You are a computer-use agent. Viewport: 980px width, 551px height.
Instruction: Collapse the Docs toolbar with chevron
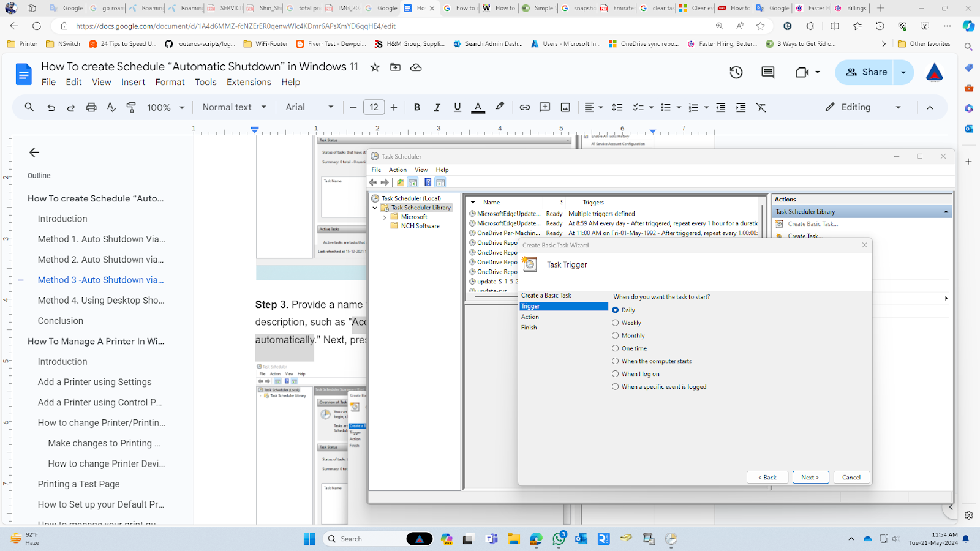tap(930, 107)
